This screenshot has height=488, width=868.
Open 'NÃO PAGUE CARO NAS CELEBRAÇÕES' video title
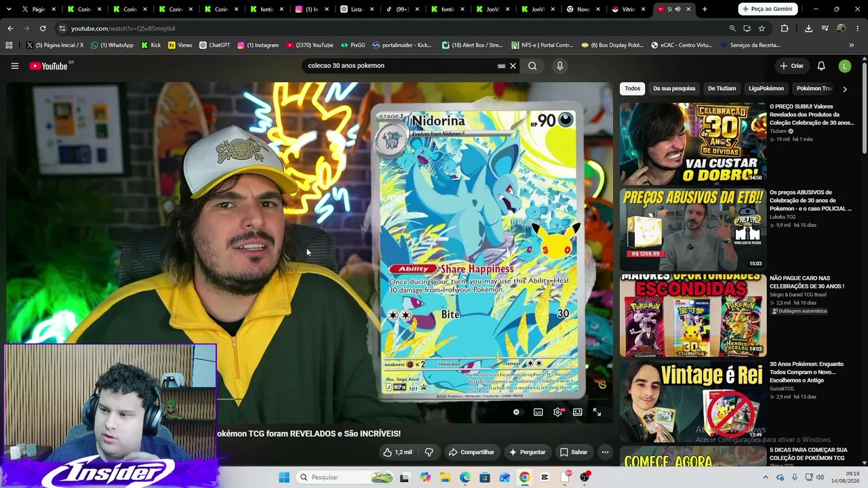[806, 282]
